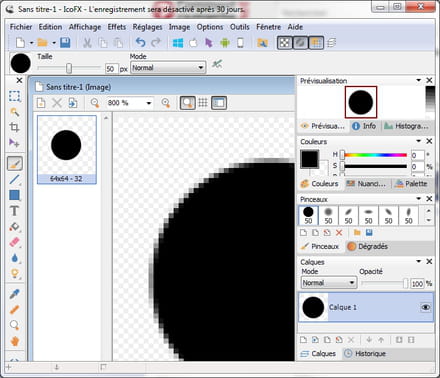
Task: Select the line drawing tool
Action: [14, 179]
